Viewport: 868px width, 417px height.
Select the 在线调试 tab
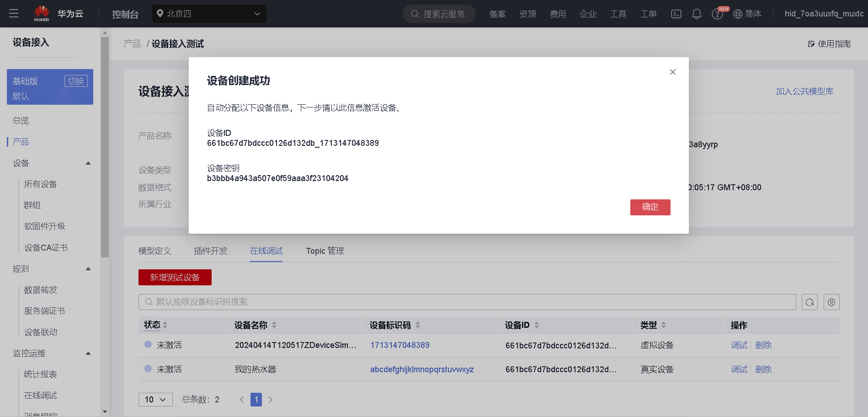(266, 251)
